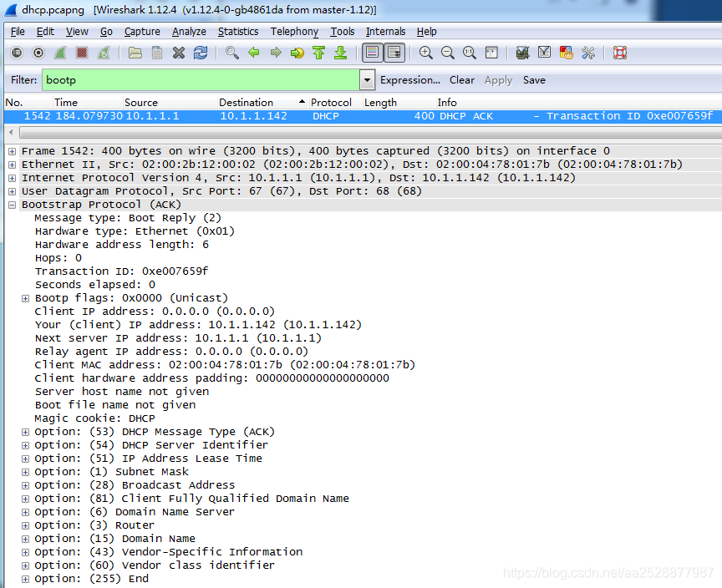This screenshot has height=588, width=722.
Task: Expand the Bootp flags node
Action: (26, 299)
